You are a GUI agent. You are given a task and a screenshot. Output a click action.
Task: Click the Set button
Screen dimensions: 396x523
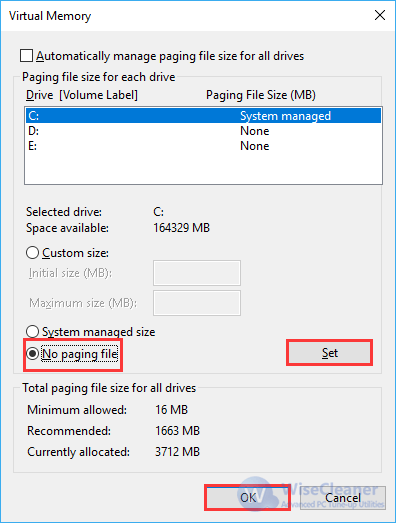[x=330, y=353]
